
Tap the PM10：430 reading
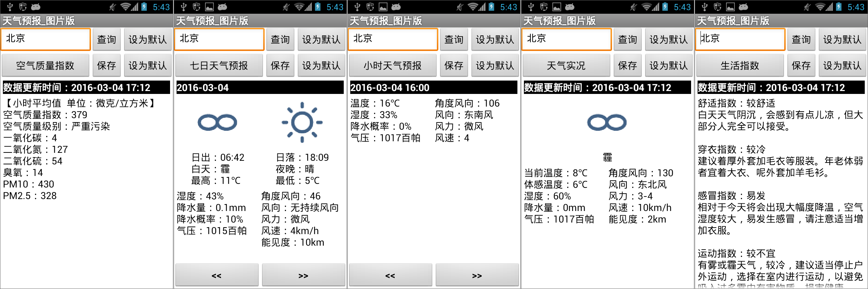point(29,184)
